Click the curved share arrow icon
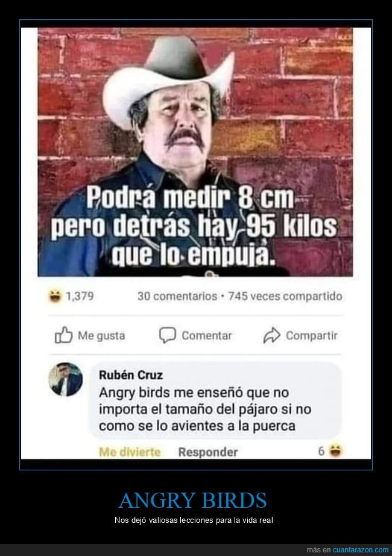Screen dimensions: 392x556 coord(272,335)
